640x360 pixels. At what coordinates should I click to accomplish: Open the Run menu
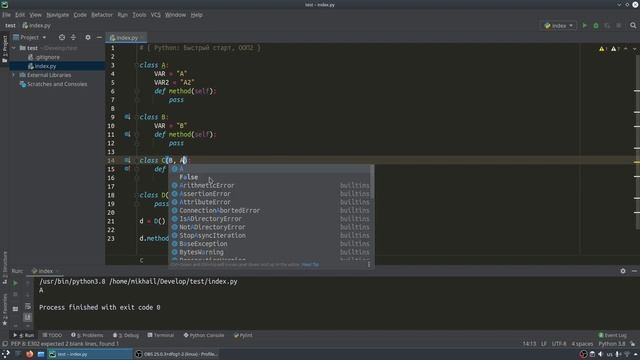[122, 15]
